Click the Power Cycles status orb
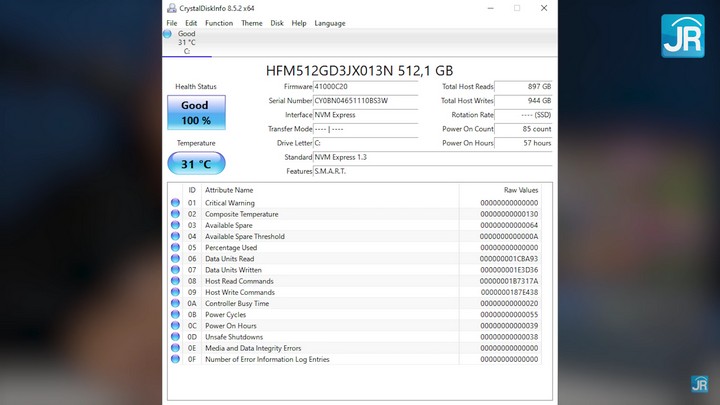Image resolution: width=720 pixels, height=405 pixels. click(176, 315)
